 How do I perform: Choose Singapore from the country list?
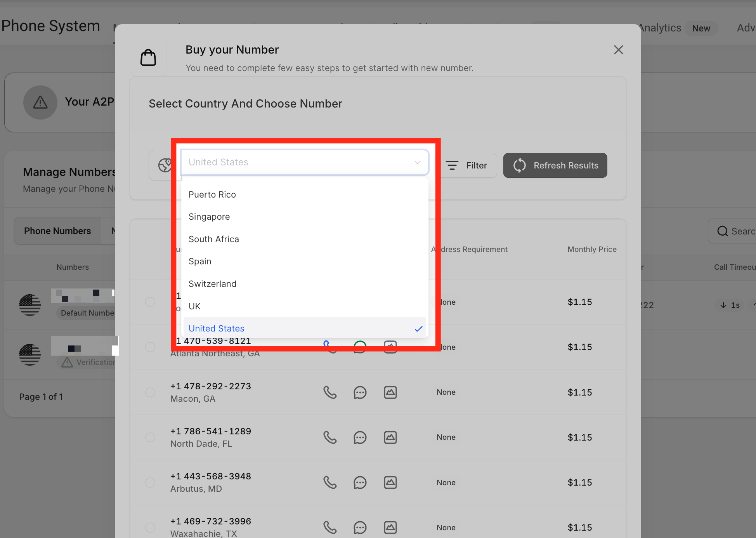pos(209,217)
